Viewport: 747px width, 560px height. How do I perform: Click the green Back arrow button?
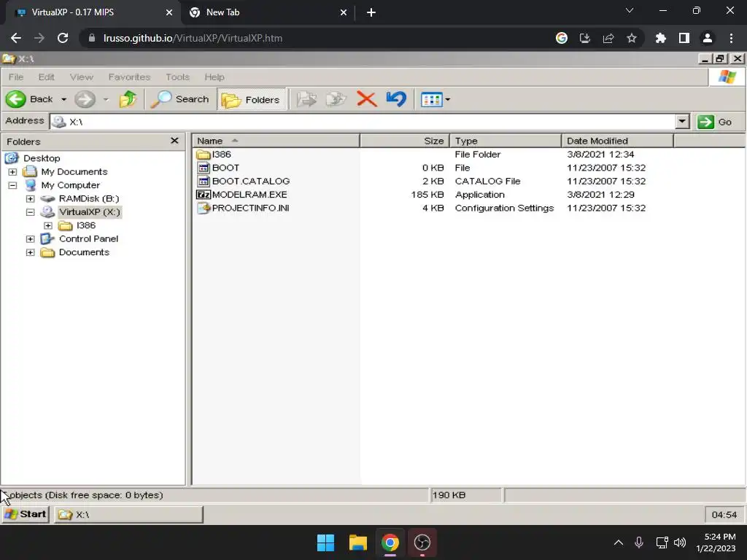16,99
